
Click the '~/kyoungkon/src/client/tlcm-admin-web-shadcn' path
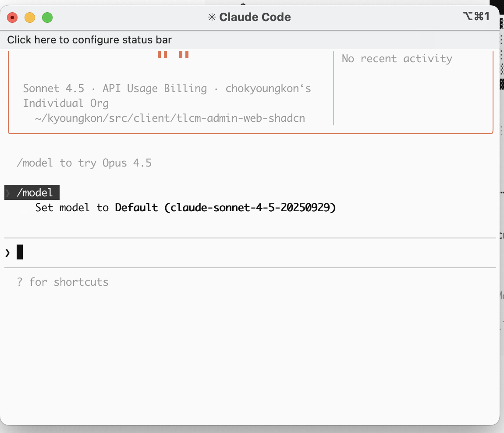170,118
